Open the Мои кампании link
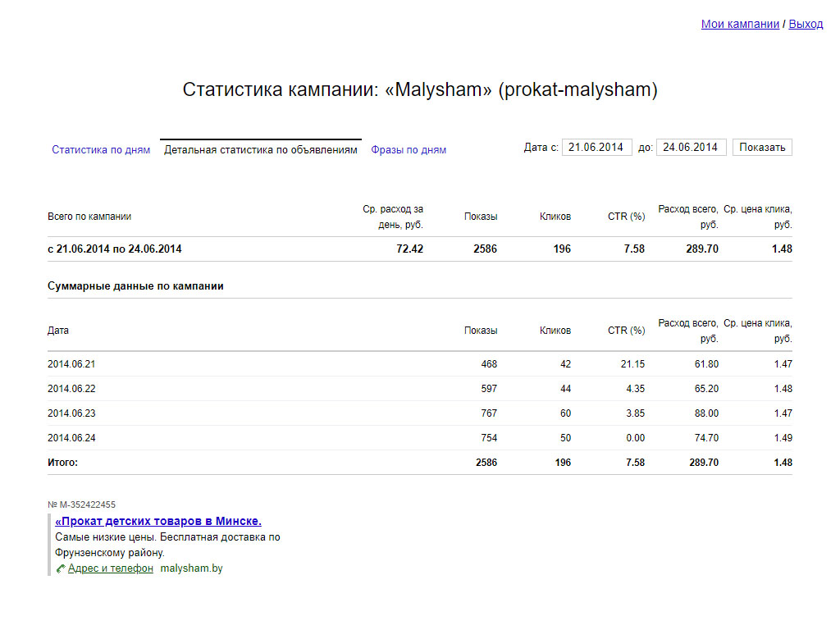Image resolution: width=840 pixels, height=630 pixels. point(740,24)
